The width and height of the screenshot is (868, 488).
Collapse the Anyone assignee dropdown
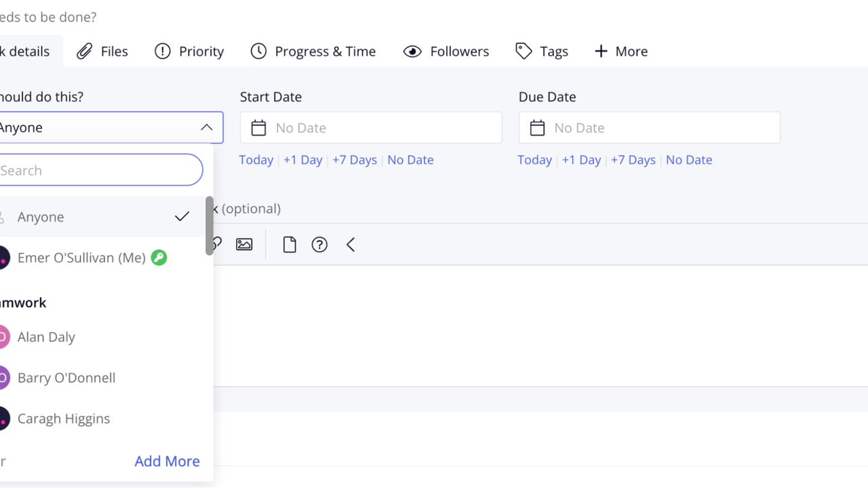pos(207,127)
